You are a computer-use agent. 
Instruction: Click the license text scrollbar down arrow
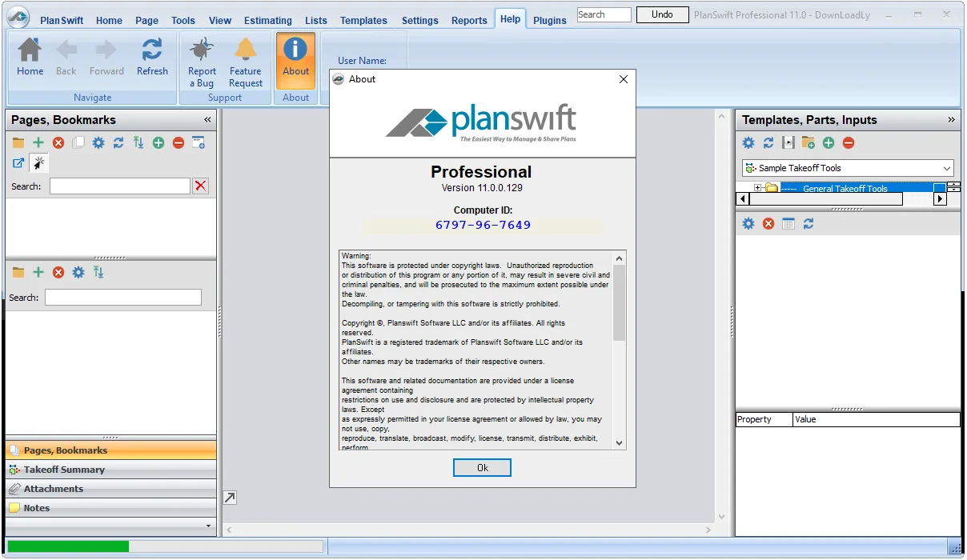[x=620, y=442]
